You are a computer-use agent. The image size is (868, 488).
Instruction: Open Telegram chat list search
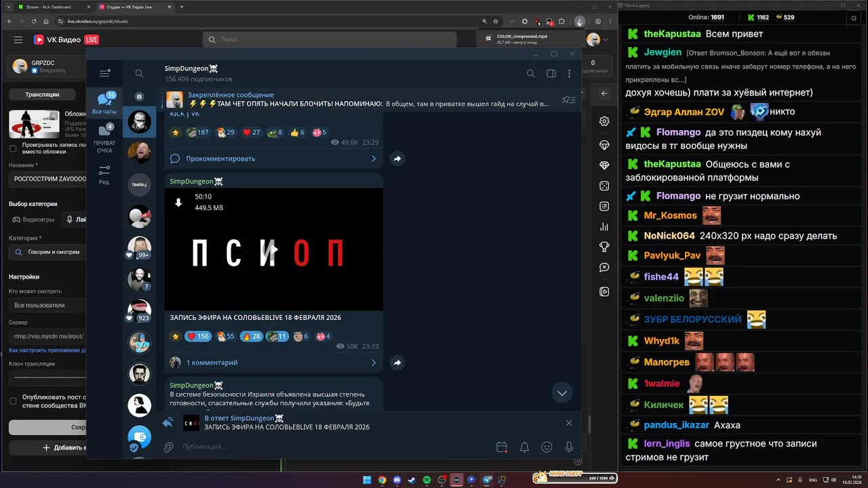pyautogui.click(x=139, y=73)
